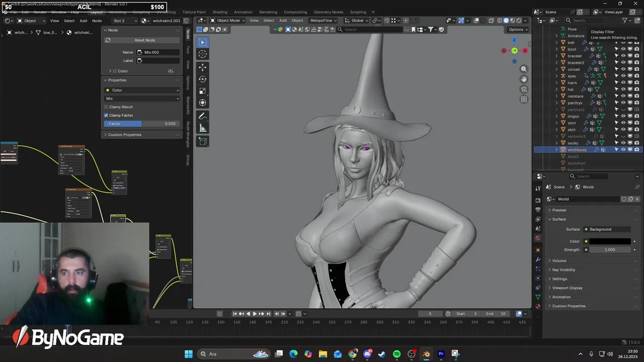Open the Color data type dropdown
The width and height of the screenshot is (644, 362).
pos(142,90)
